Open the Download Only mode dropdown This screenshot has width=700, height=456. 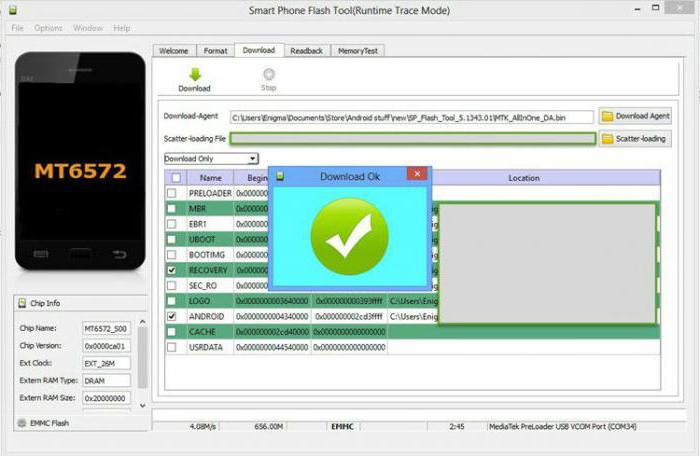(x=253, y=158)
